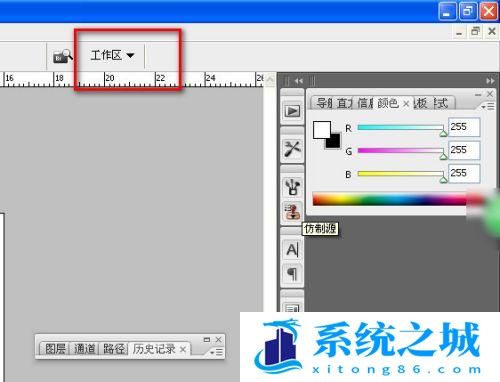Open the 仿制源 Clone Source panel icon

pos(292,212)
